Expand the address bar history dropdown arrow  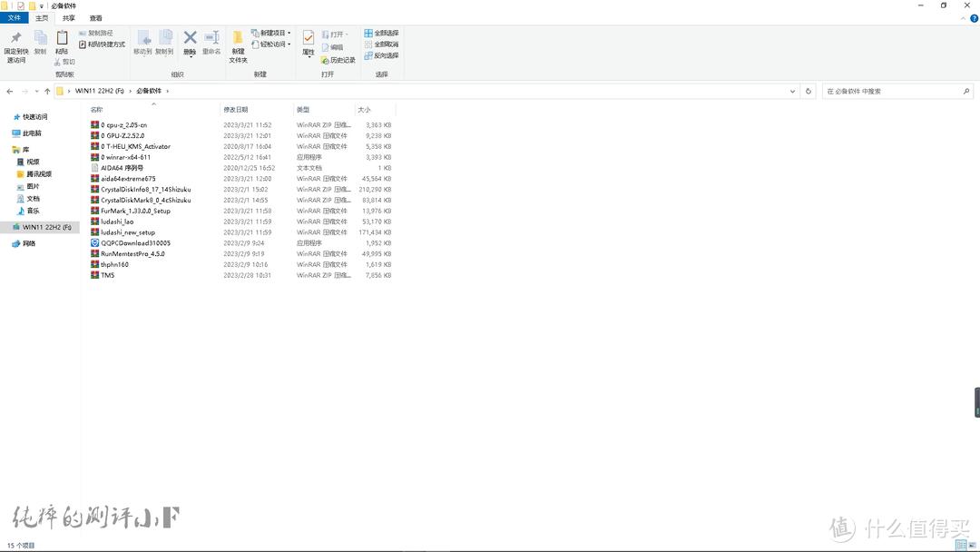[793, 91]
